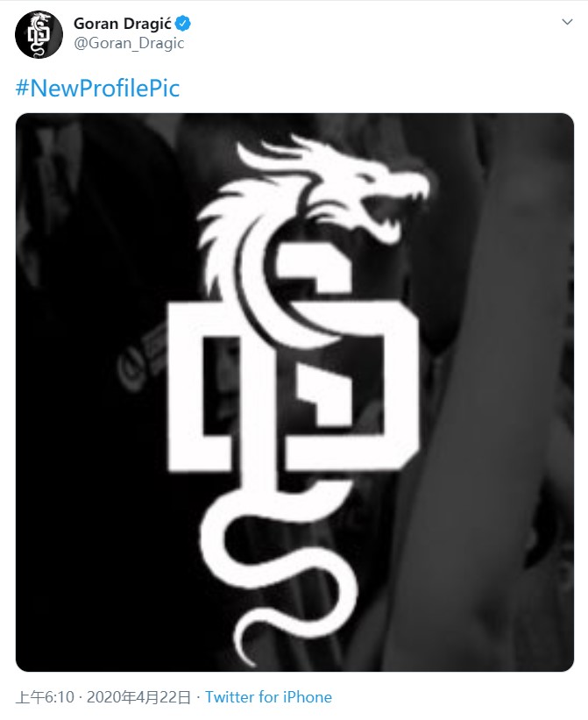This screenshot has width=588, height=720.
Task: Select the Goran Dragić display name
Action: click(x=123, y=24)
